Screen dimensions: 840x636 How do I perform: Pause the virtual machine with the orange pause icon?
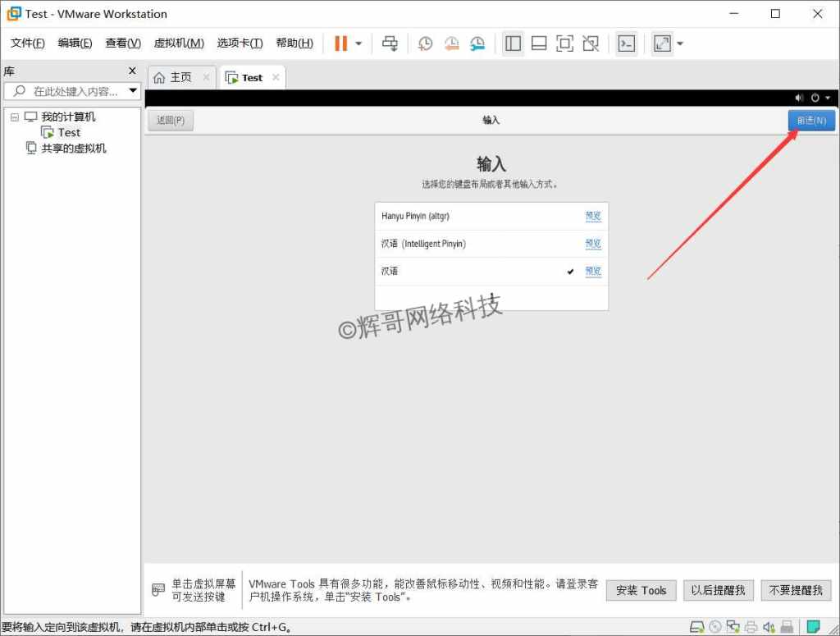[x=340, y=43]
